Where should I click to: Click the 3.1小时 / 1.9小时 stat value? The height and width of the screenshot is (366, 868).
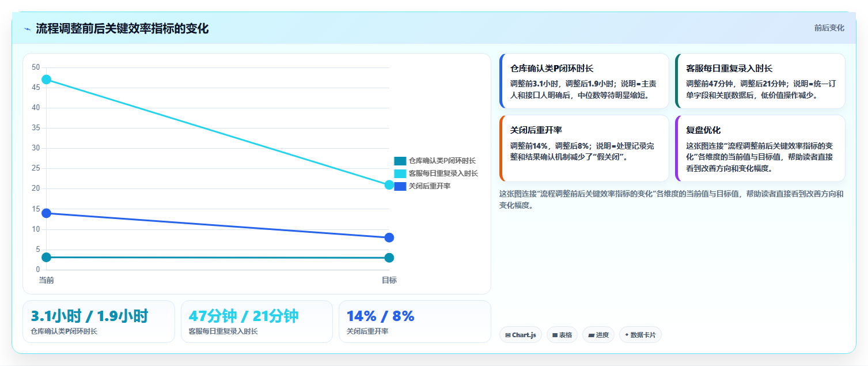coord(89,316)
